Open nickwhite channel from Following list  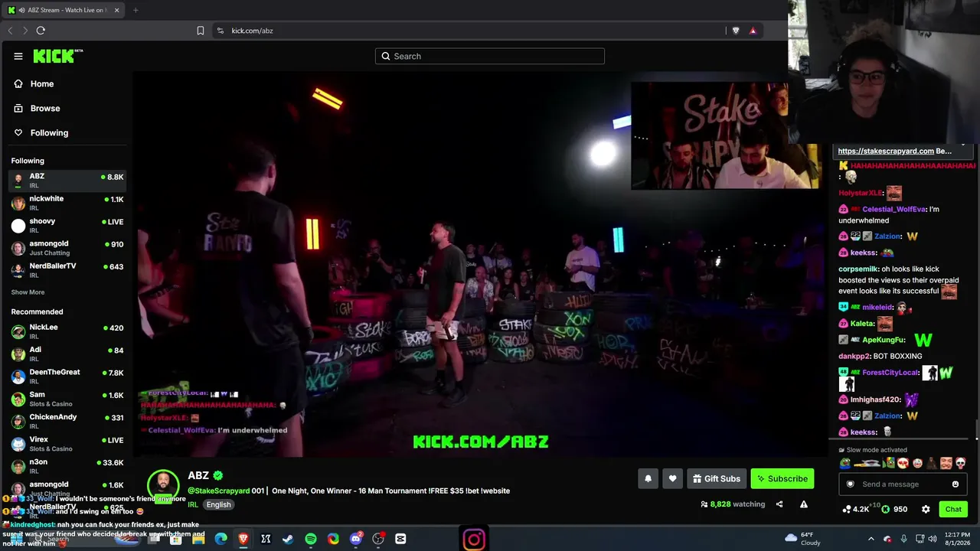tap(67, 203)
